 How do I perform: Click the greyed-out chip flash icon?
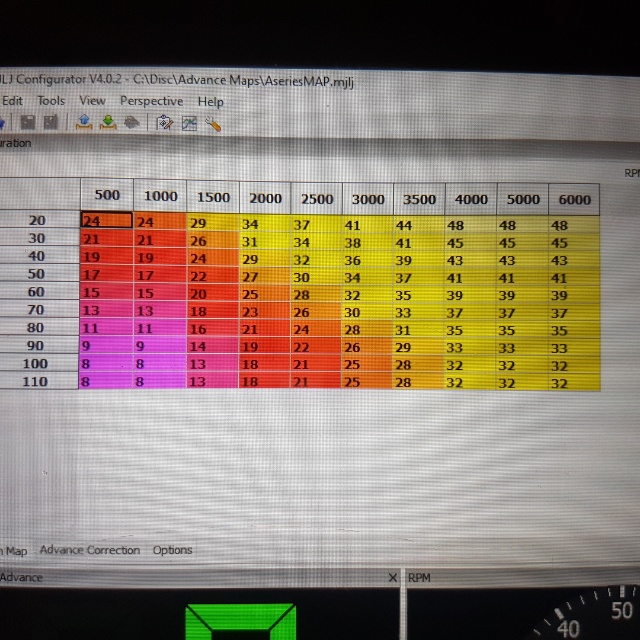131,122
